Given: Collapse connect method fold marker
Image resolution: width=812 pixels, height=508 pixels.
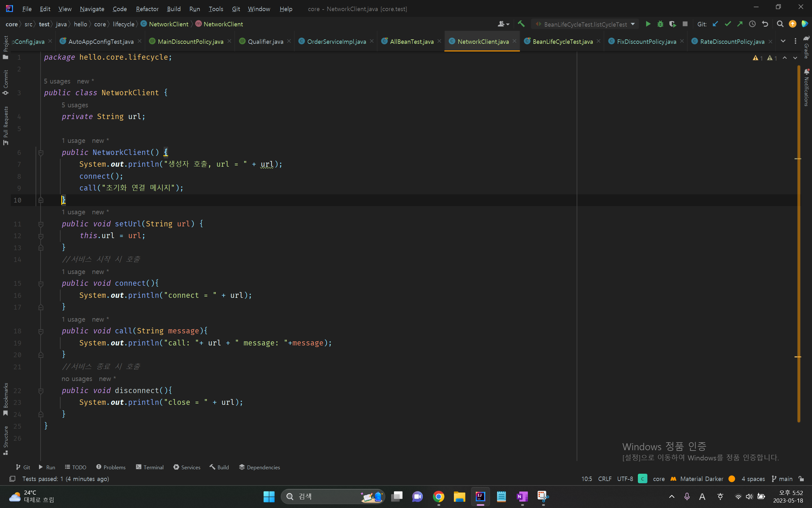Looking at the screenshot, I should click(x=41, y=284).
